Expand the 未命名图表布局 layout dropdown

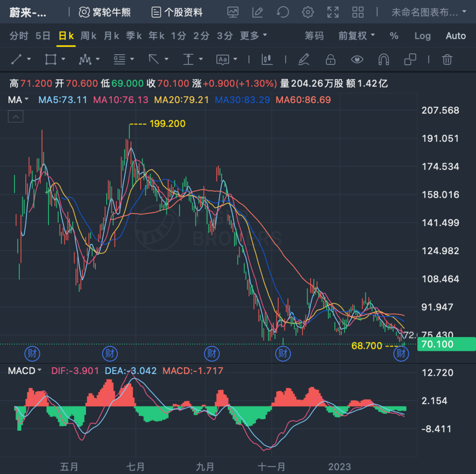pyautogui.click(x=429, y=12)
